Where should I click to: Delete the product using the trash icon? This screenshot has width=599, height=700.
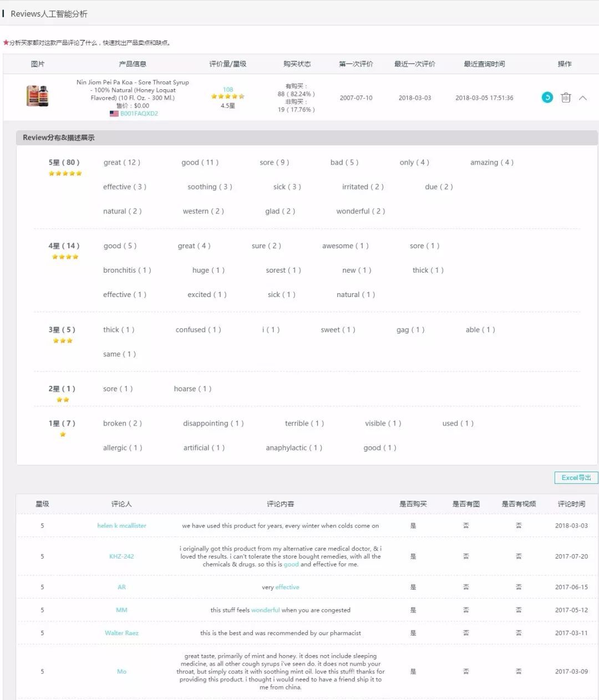pos(566,98)
